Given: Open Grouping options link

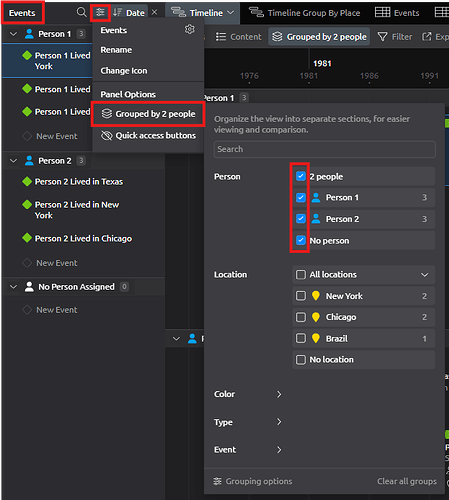Looking at the screenshot, I should (252, 481).
